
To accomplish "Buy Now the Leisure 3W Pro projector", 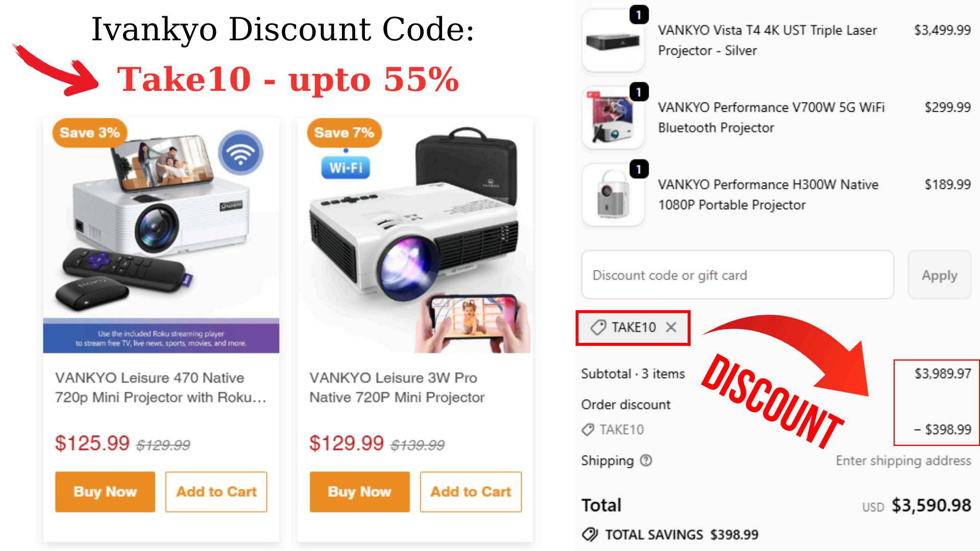I will click(x=359, y=492).
